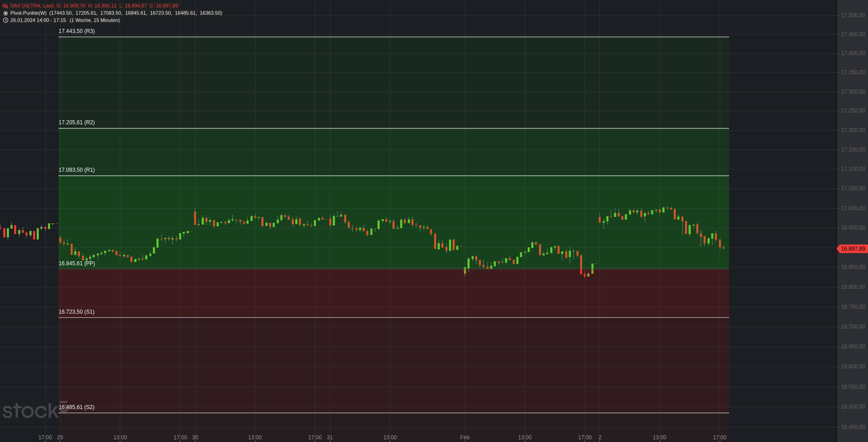The height and width of the screenshot is (442, 868).
Task: Click the 16.450,00 price axis label
Action: coord(853,427)
